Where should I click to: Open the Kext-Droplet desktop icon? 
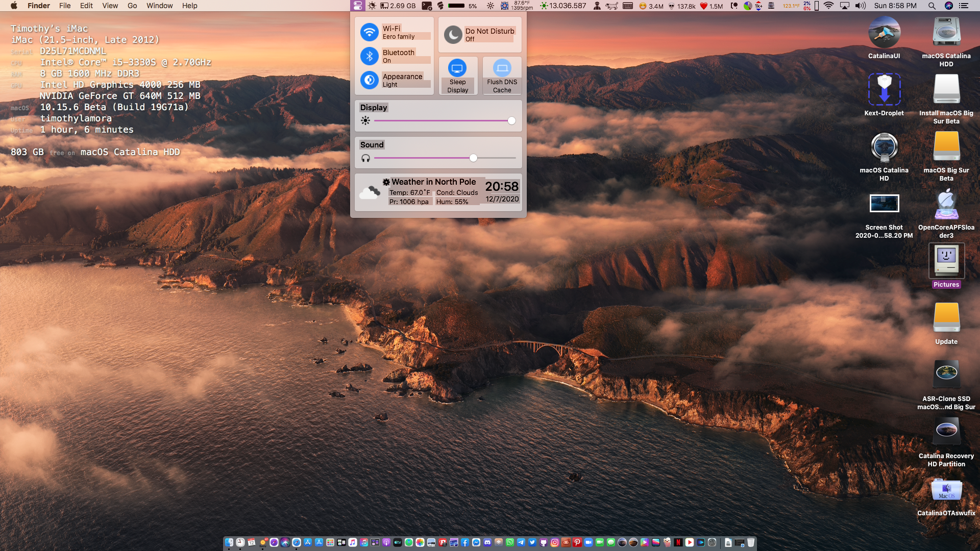coord(884,90)
